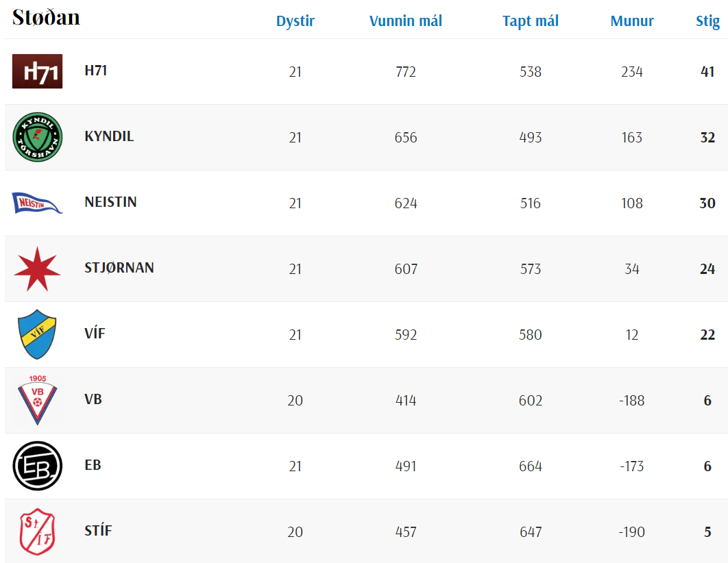
Task: Click the H71 team logo
Action: (37, 71)
